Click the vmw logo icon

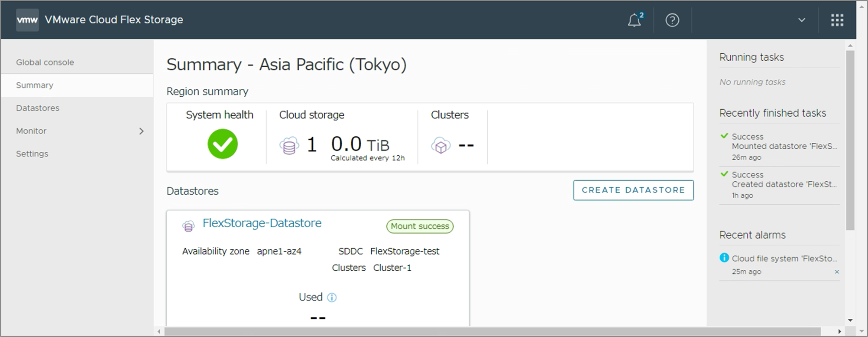click(27, 20)
